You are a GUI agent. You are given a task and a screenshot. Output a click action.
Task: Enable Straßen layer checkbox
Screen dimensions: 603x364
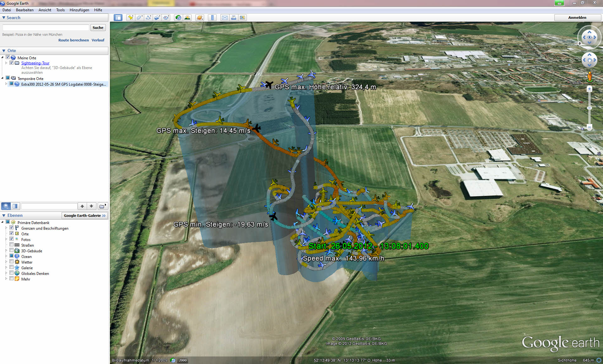pos(12,245)
